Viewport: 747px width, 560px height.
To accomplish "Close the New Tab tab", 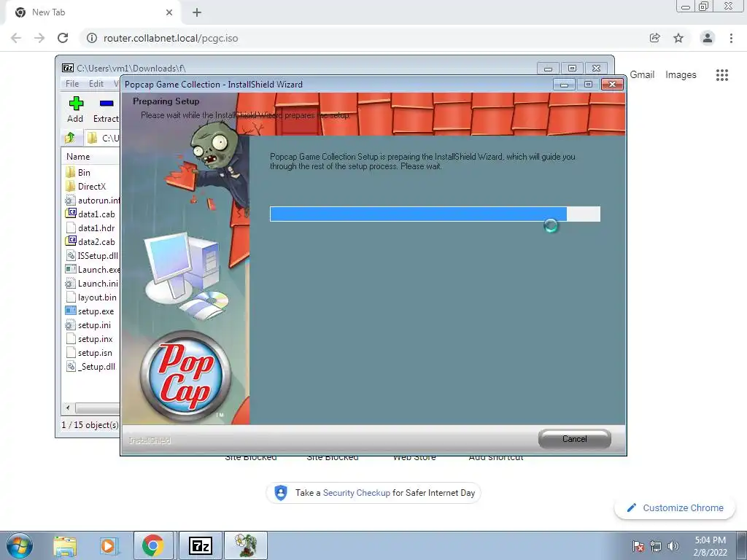I will 169,12.
